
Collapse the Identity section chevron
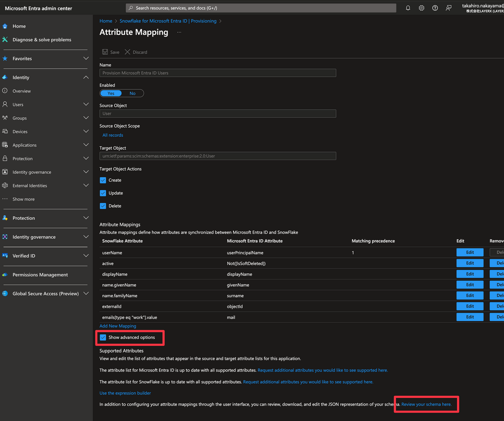tap(86, 77)
